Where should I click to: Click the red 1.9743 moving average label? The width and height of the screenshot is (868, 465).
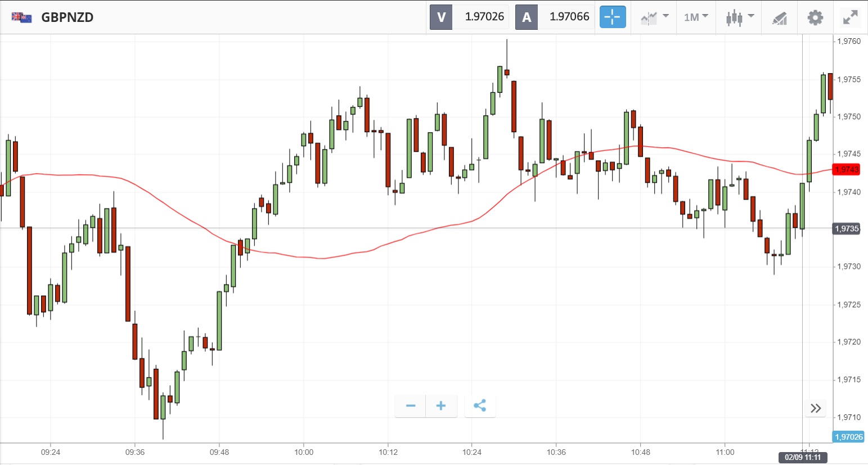(x=846, y=170)
